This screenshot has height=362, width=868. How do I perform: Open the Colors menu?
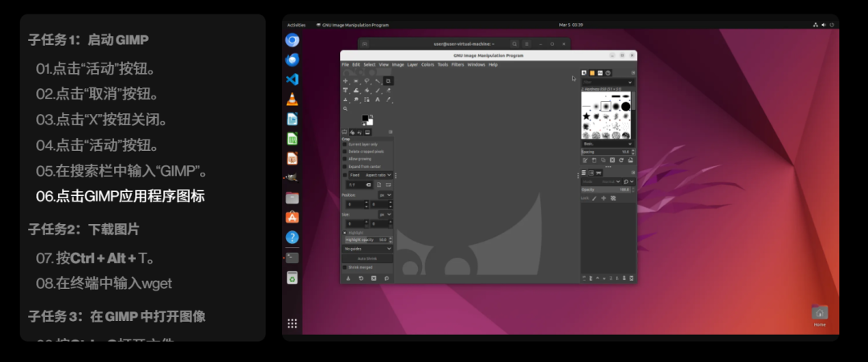pyautogui.click(x=428, y=65)
